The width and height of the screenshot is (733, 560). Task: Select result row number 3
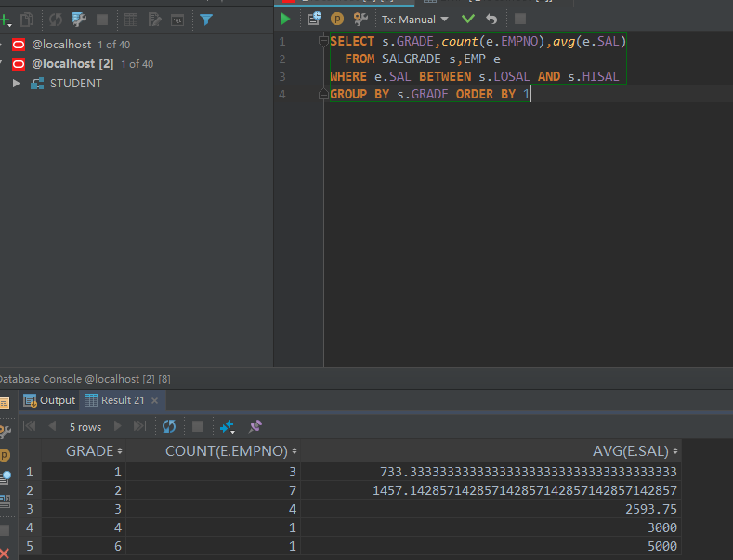[x=30, y=509]
